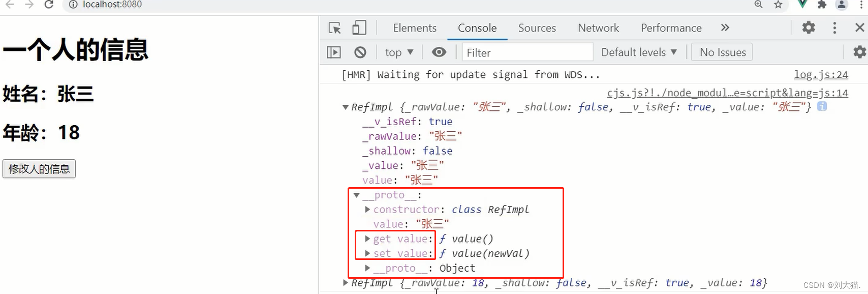Click the console Filter field
This screenshot has height=294, width=868.
point(528,52)
